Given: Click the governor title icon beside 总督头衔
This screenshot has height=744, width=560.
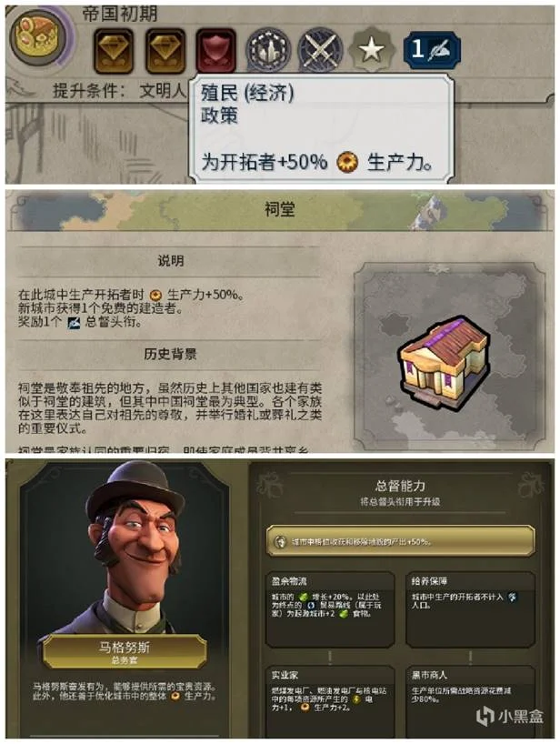Looking at the screenshot, I should [x=74, y=323].
